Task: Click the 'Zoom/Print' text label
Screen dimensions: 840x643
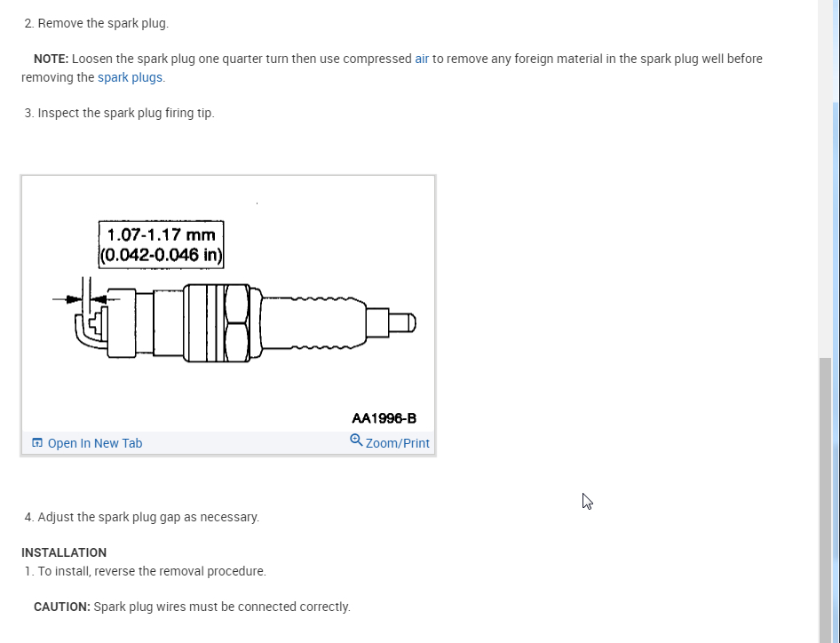Action: click(x=398, y=443)
